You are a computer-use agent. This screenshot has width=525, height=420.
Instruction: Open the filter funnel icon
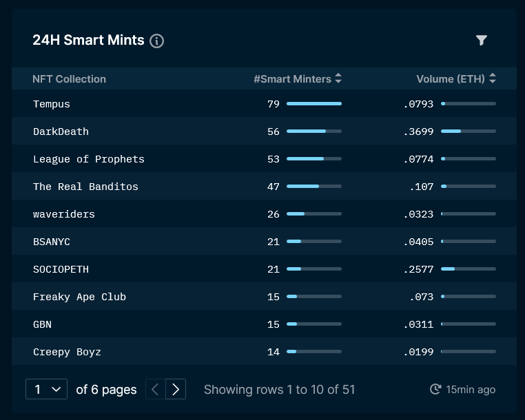[481, 40]
